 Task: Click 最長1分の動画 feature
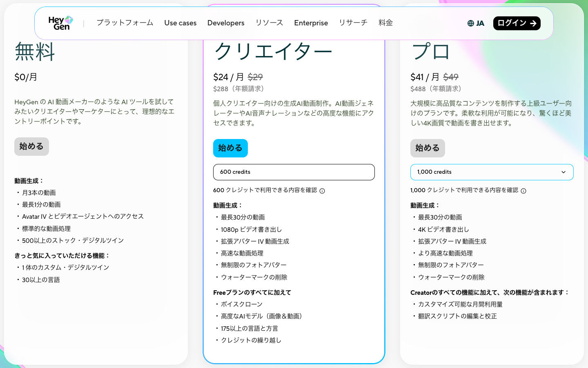[x=41, y=204]
